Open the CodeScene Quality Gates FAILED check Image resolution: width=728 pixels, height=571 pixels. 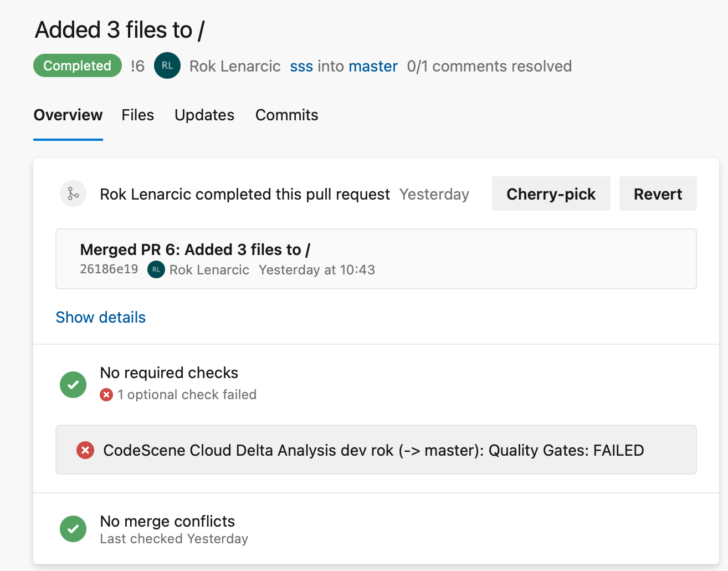[373, 450]
